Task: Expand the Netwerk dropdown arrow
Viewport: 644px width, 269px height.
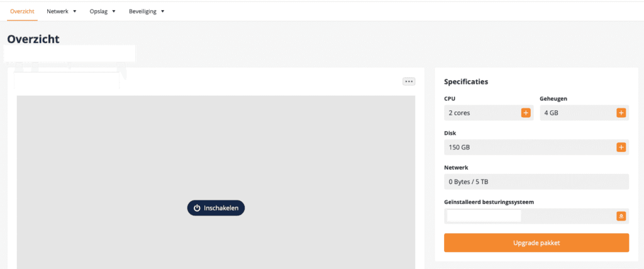Action: point(75,11)
